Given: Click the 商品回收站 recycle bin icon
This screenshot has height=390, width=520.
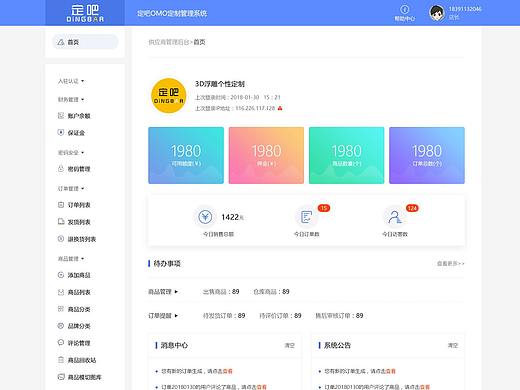Looking at the screenshot, I should coord(61,360).
